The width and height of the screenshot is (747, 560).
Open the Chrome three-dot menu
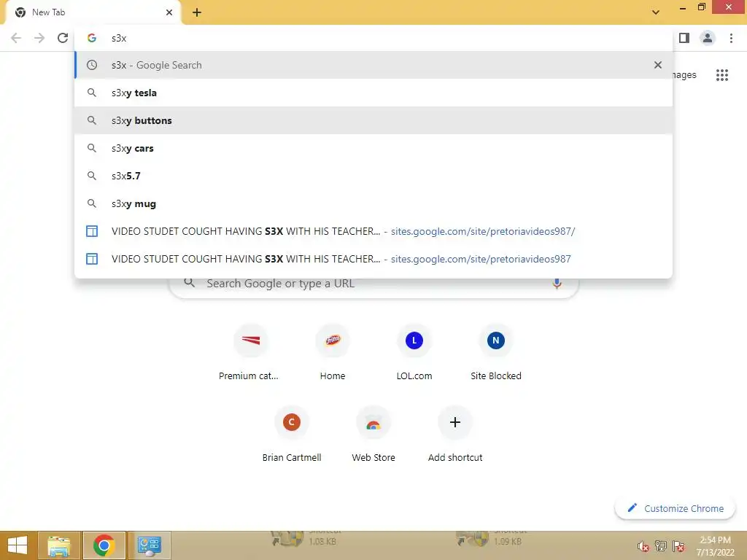(731, 38)
